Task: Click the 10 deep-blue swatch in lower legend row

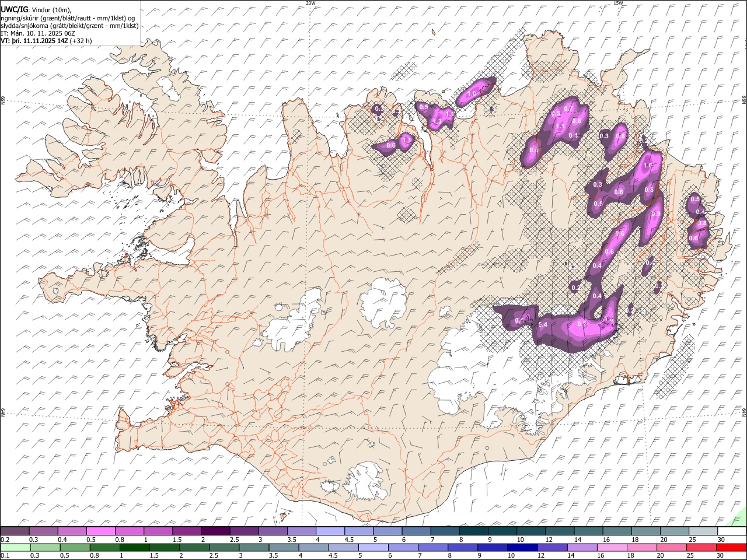Action: (522, 547)
